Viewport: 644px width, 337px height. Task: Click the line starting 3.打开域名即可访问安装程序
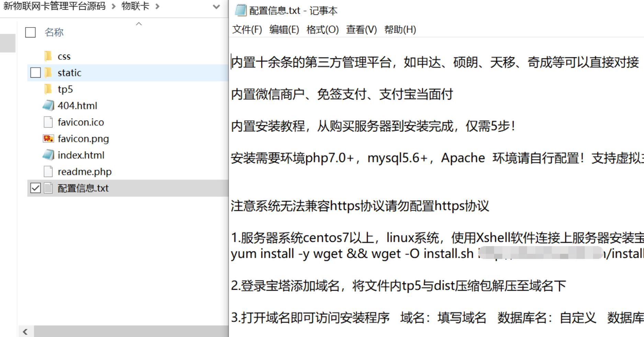click(x=437, y=317)
